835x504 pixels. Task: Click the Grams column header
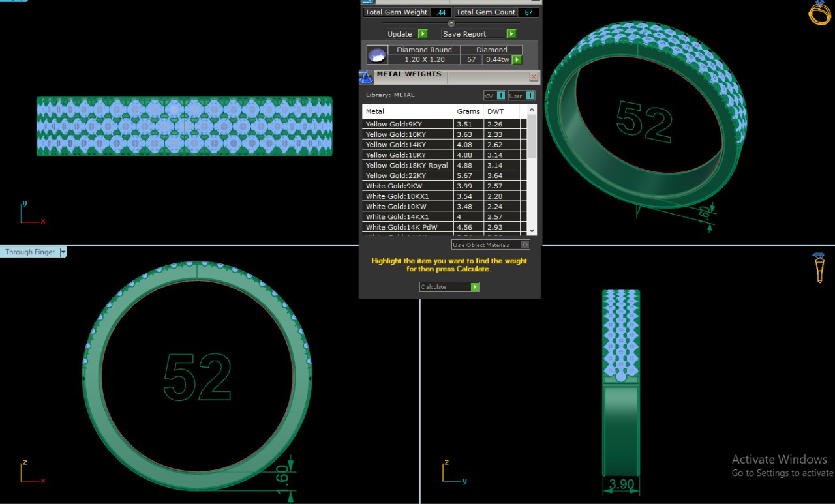click(468, 111)
